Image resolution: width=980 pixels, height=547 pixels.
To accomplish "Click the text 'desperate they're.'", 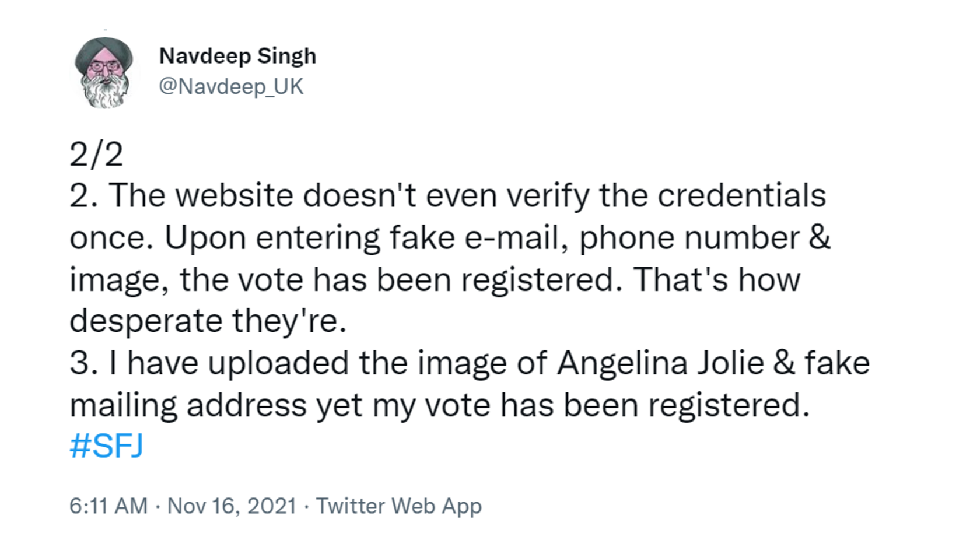I will click(x=208, y=321).
